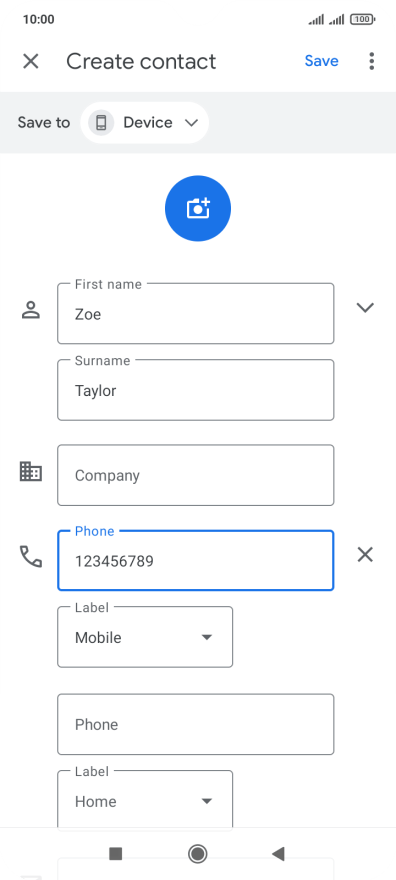Tap the recent apps square button

(116, 854)
